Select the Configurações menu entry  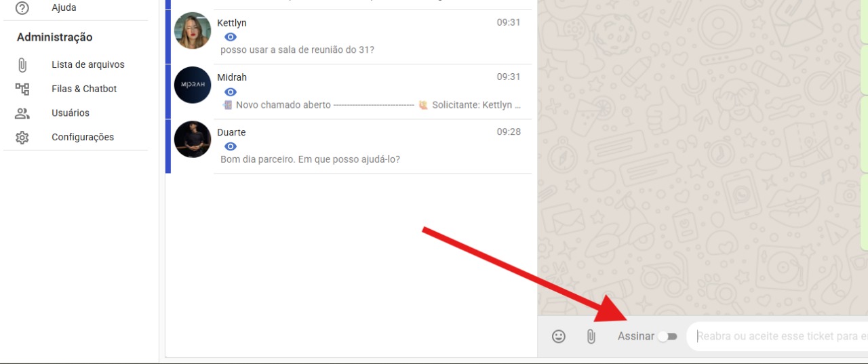pos(83,138)
